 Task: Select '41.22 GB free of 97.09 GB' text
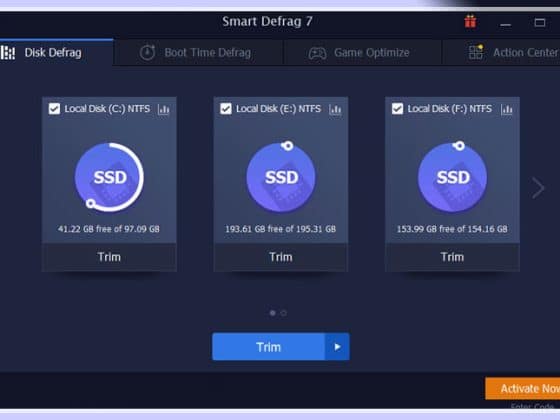(x=109, y=229)
